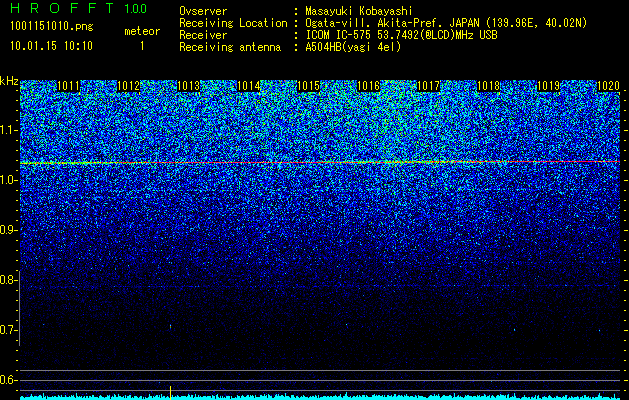Click the 0.9 frequency axis label
The width and height of the screenshot is (629, 400).
pyautogui.click(x=8, y=230)
